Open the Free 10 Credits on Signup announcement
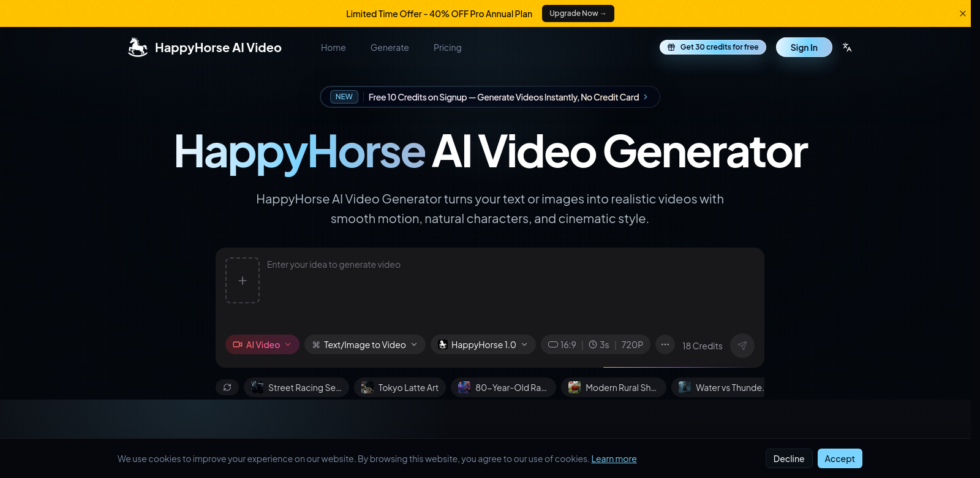 (490, 97)
